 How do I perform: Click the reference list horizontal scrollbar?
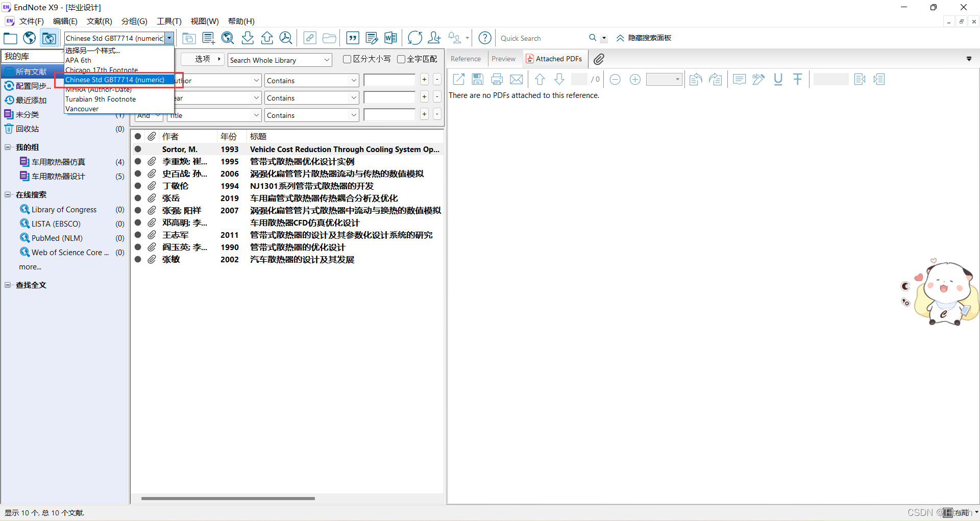pos(228,498)
